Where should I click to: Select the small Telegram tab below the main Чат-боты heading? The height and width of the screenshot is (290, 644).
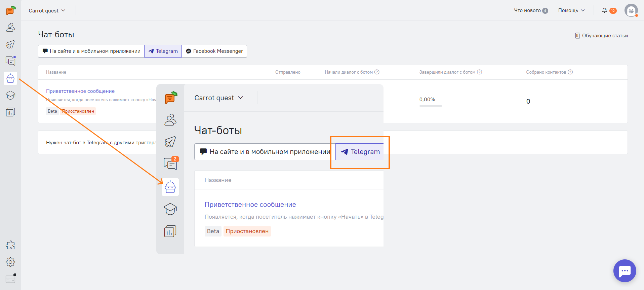tap(163, 51)
